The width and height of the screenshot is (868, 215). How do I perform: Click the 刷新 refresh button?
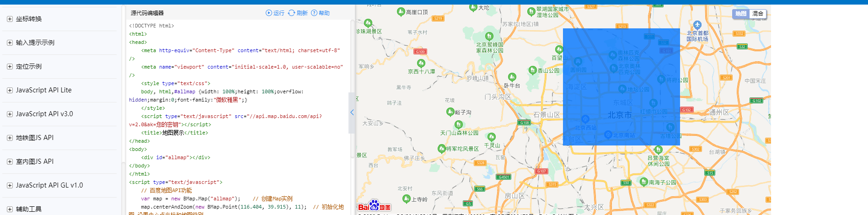[x=298, y=13]
